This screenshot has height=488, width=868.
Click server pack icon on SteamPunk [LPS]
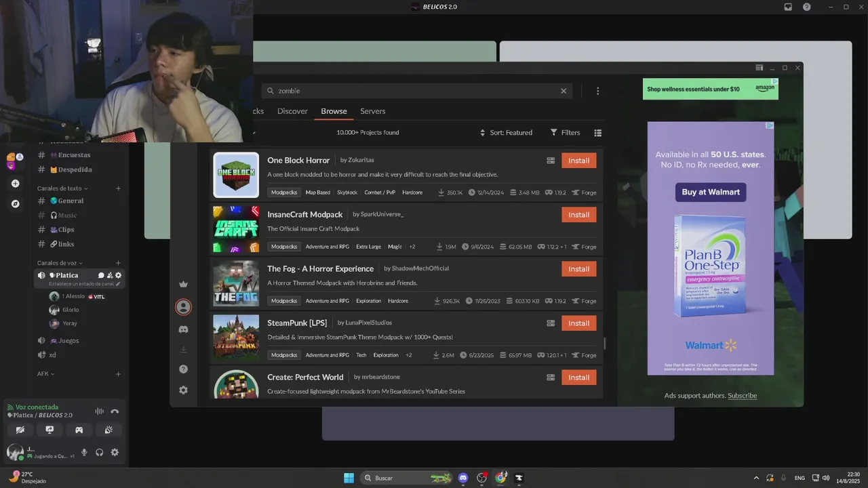[551, 323]
